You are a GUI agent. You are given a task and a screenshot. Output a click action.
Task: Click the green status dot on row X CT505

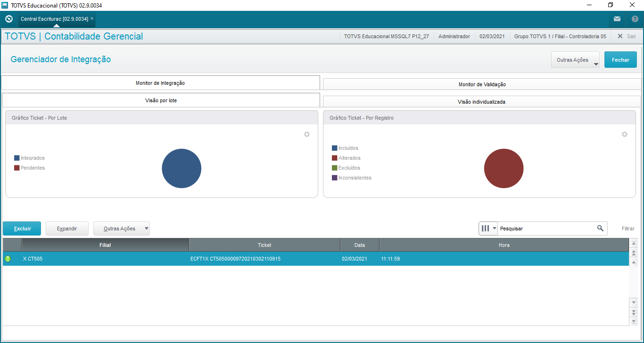tap(8, 259)
